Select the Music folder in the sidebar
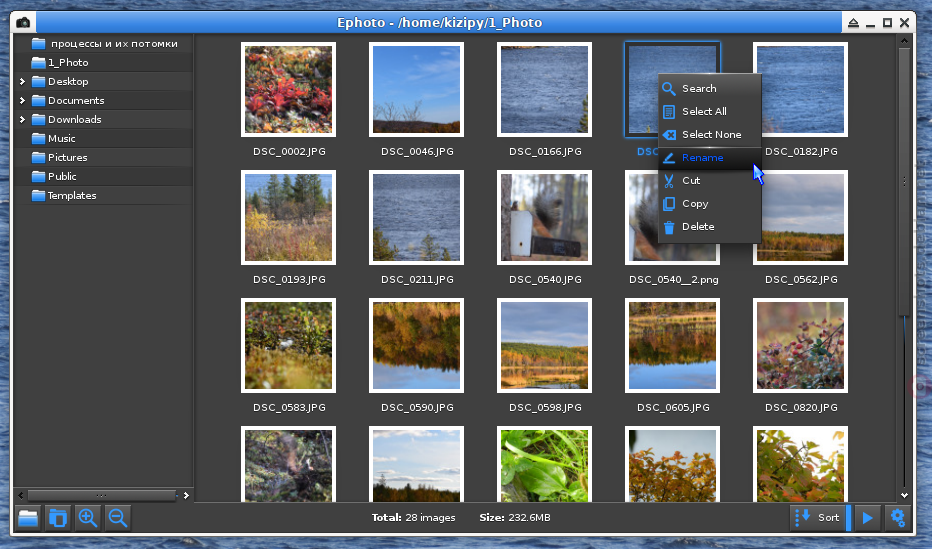 pos(103,138)
